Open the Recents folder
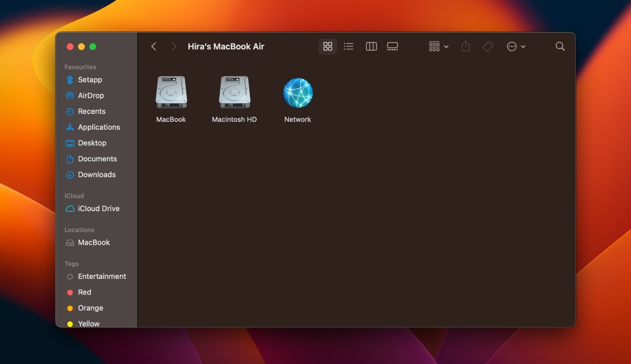This screenshot has height=364, width=631. (93, 111)
